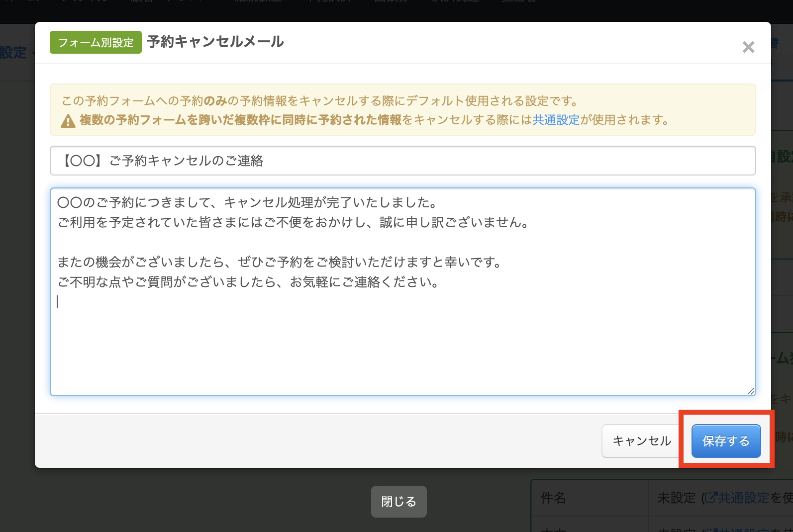Place cursor in ご不明な点やご質問 line
Screen dimensions: 793x532
[248, 282]
